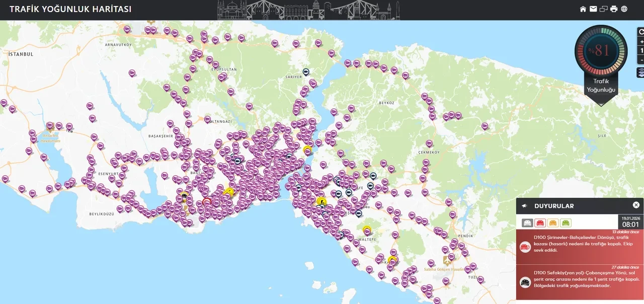Enable the red incidents announcement filter
Image resolution: width=644 pixels, height=304 pixels.
[540, 222]
